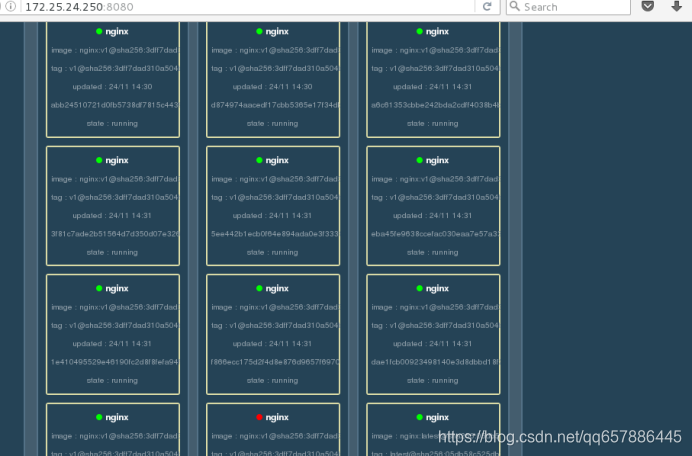Image resolution: width=692 pixels, height=456 pixels.
Task: Select container ID eba45fe9638ccefac030eaa7e57a3
Action: point(435,234)
